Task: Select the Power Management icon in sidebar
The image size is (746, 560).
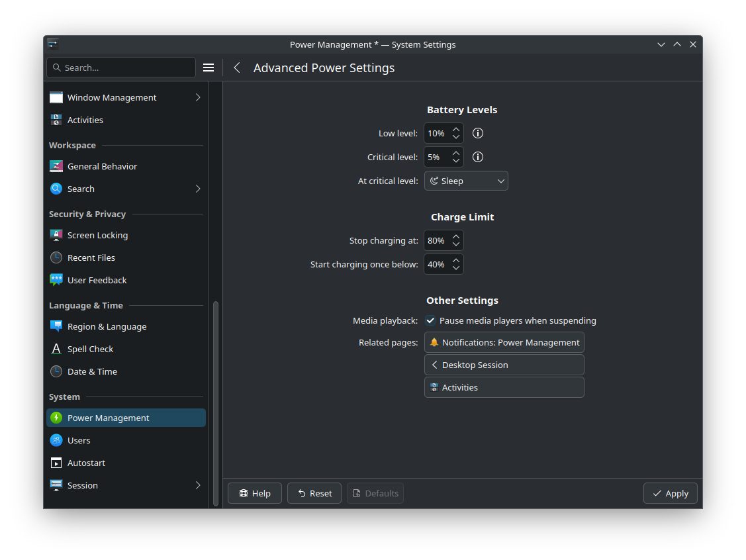Action: click(x=58, y=418)
